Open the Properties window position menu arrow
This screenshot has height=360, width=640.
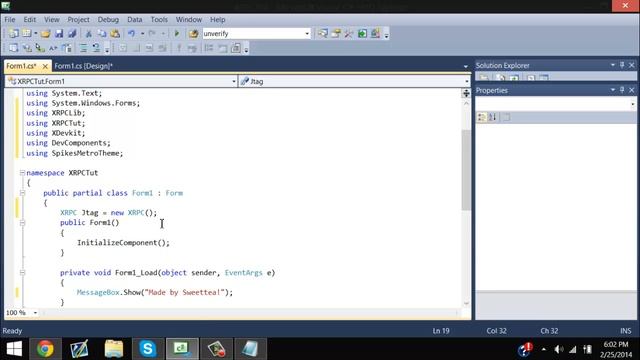[613, 90]
